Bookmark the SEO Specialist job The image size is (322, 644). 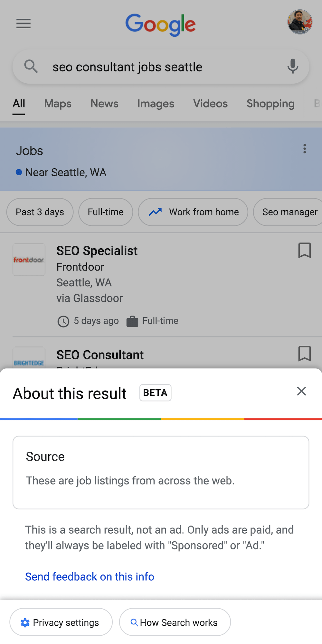(304, 250)
